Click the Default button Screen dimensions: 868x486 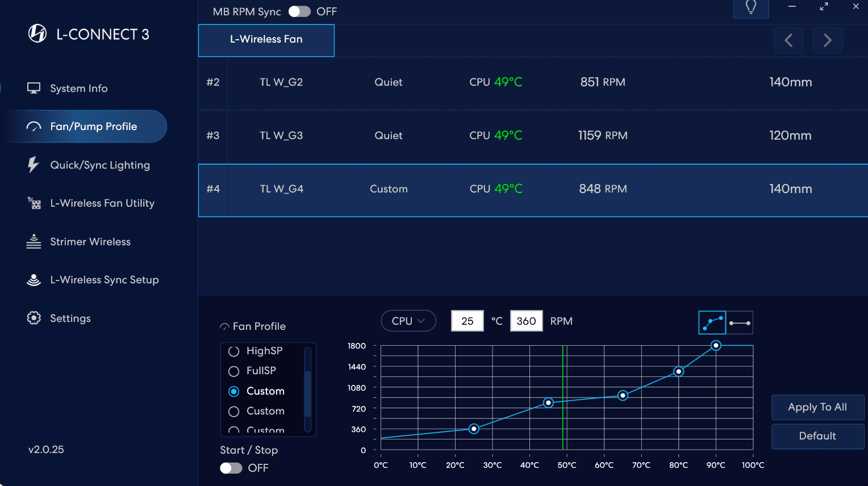[817, 436]
